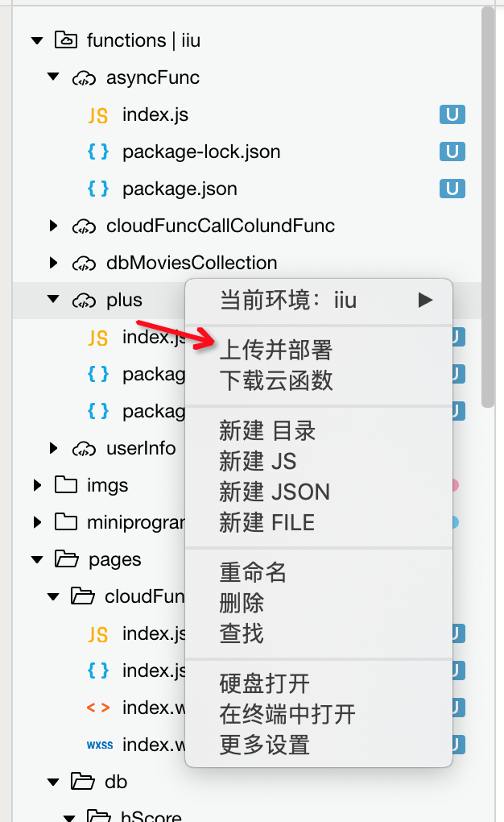504x822 pixels.
Task: Click the file tree vertical scrollbar
Action: [488, 207]
